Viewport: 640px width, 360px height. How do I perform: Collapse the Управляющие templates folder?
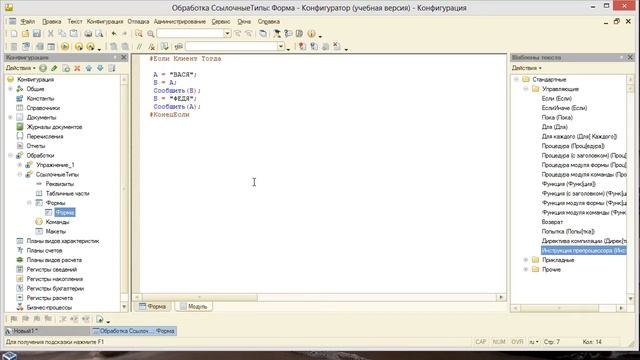[526, 89]
